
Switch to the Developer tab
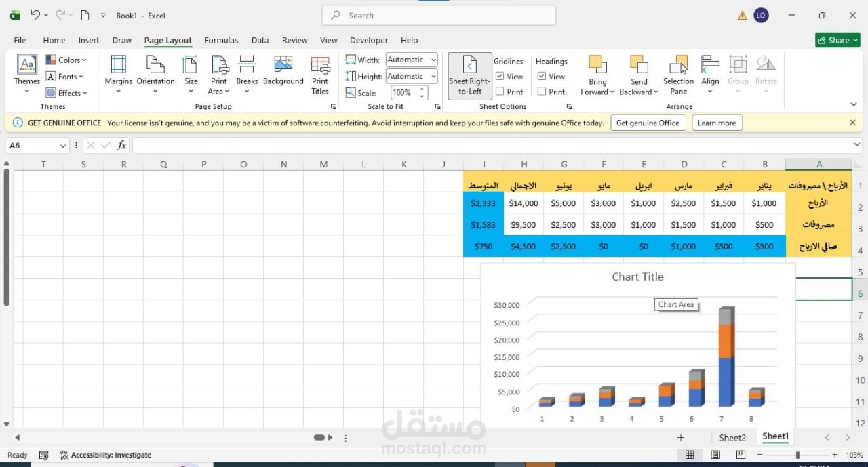pos(369,40)
